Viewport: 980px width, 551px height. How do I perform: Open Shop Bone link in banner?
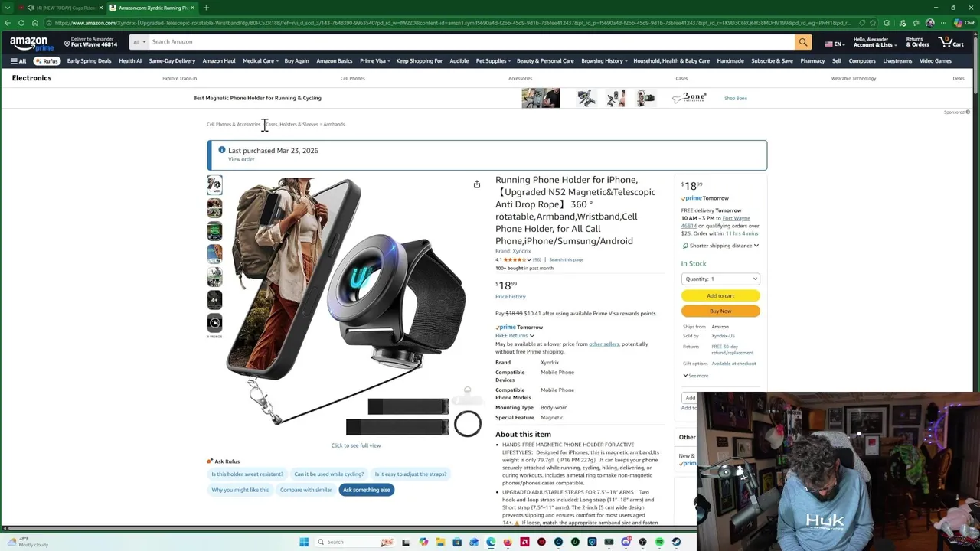point(735,98)
